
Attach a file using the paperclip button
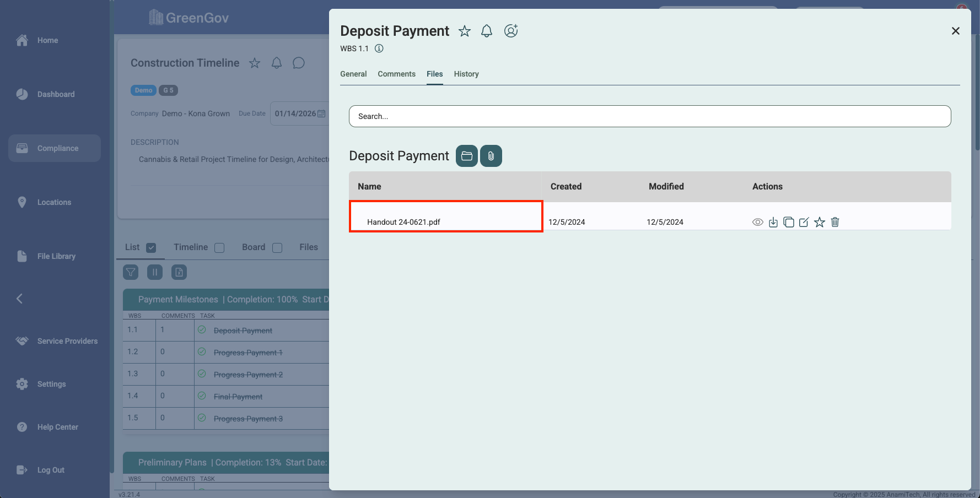(x=491, y=156)
